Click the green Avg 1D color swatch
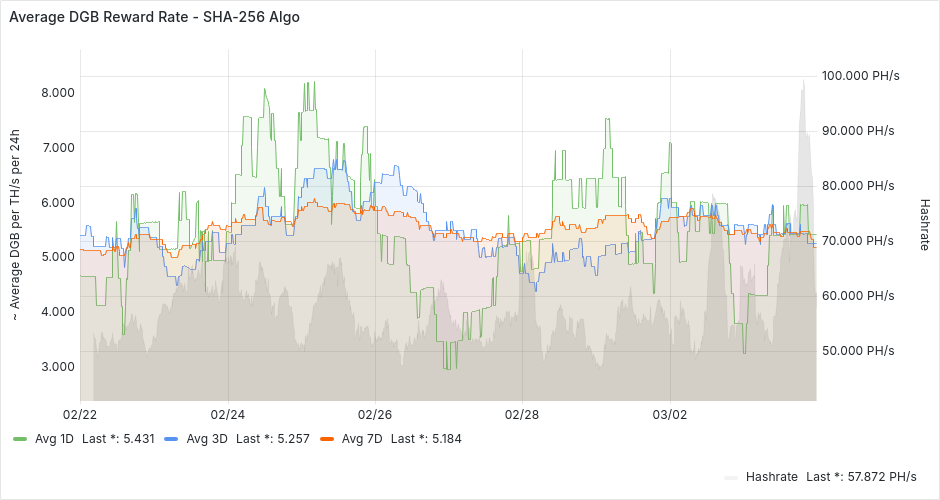The height and width of the screenshot is (500, 940). pos(21,439)
